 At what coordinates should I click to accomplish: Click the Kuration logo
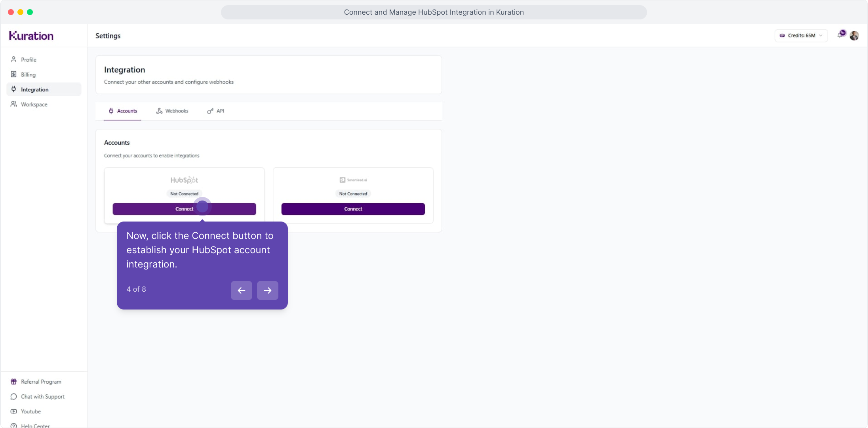pyautogui.click(x=31, y=36)
